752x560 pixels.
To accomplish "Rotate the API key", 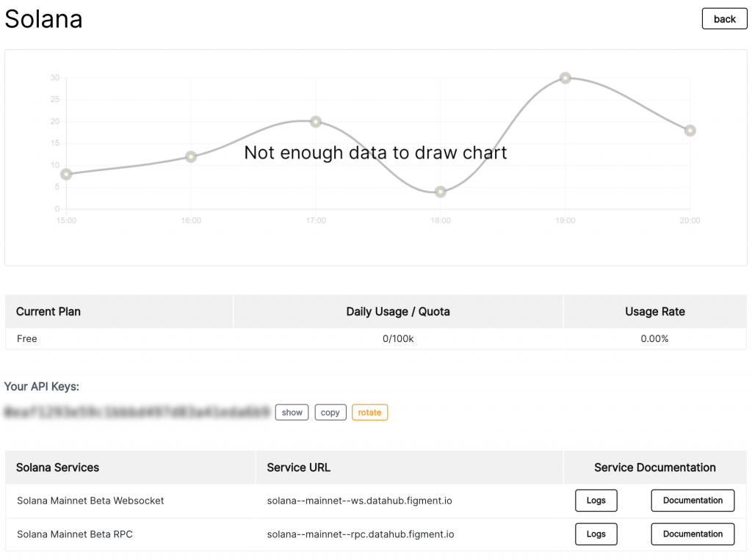I will 369,412.
